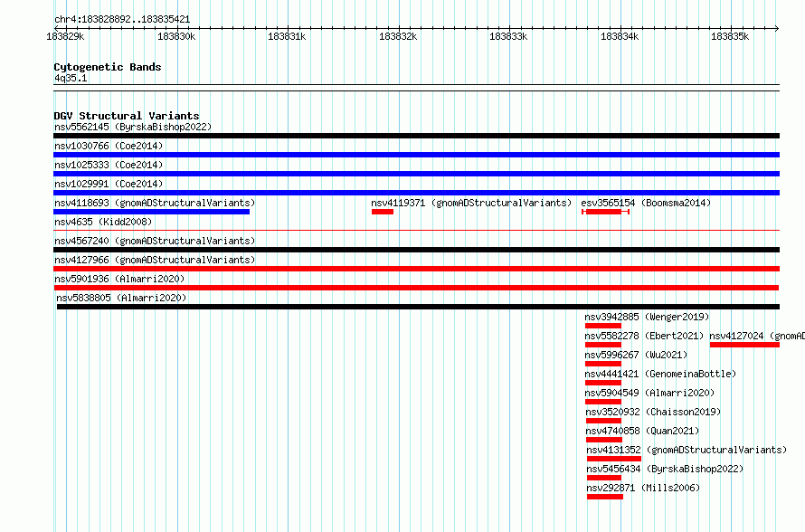Click the red bar under nsv4127966

[x=416, y=269]
